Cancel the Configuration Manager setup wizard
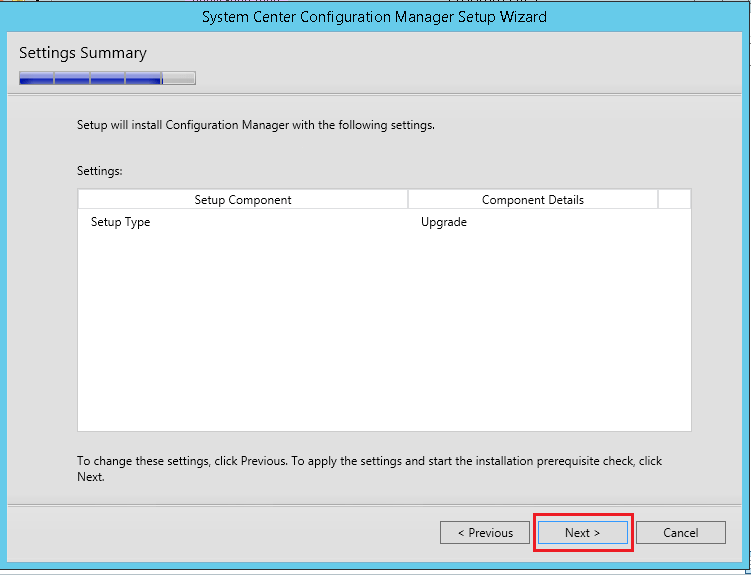The height and width of the screenshot is (575, 751). (680, 533)
